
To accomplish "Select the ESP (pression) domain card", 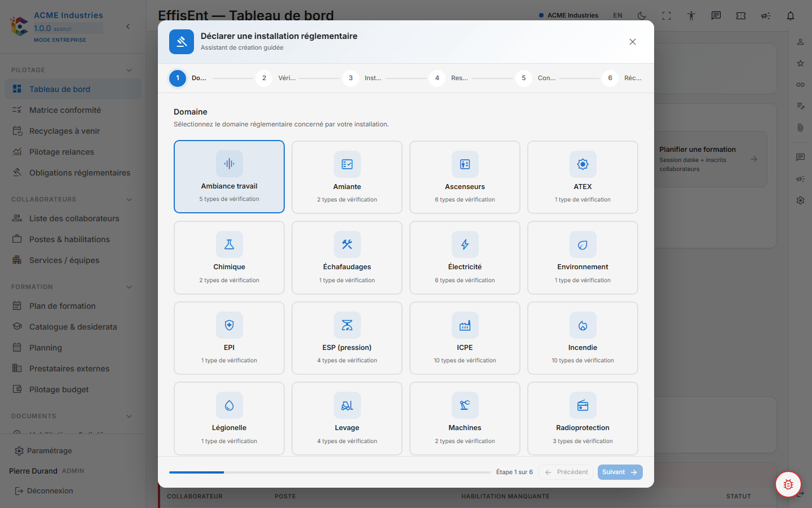I will point(347,338).
